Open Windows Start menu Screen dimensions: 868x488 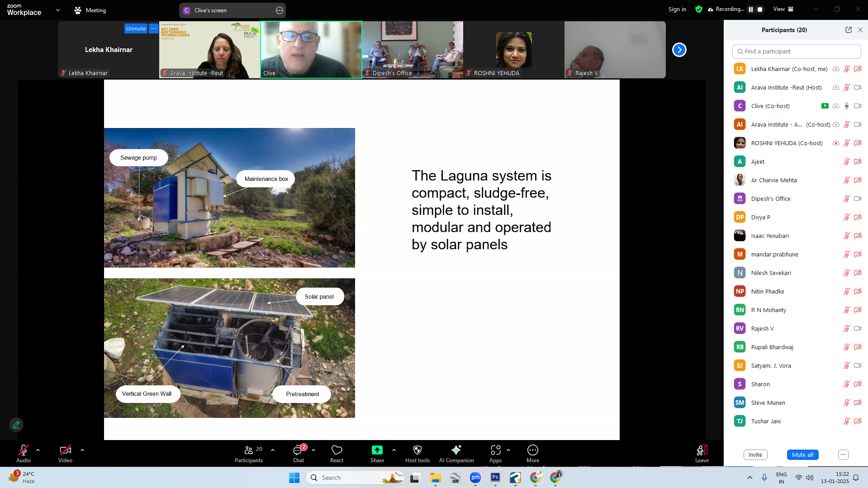tap(294, 478)
